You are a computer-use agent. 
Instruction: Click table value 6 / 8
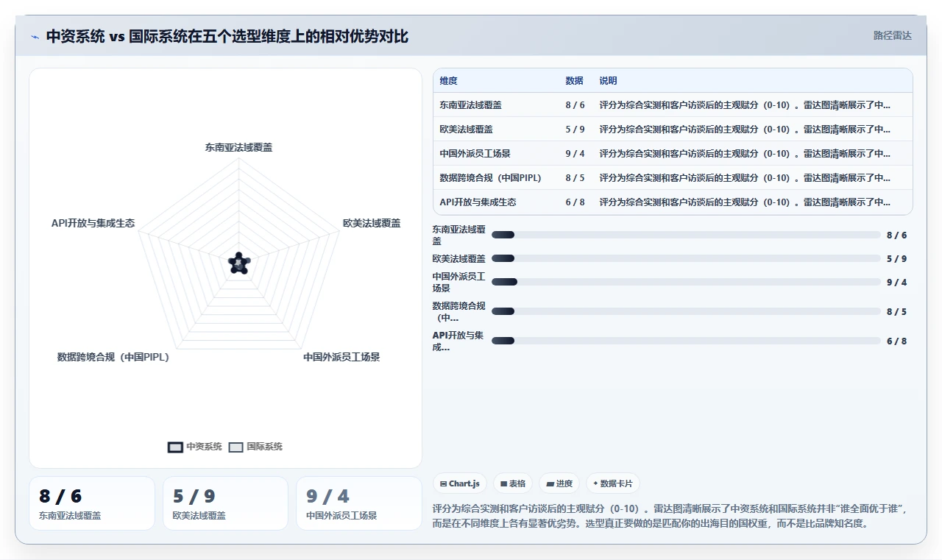coord(575,202)
